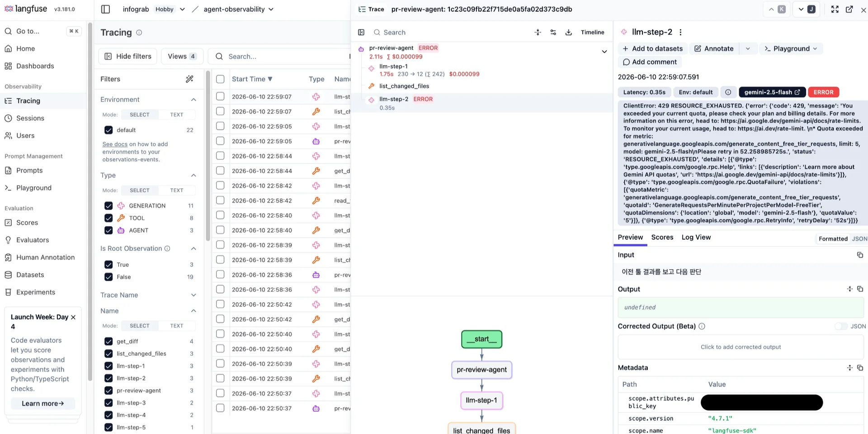Collapse the Environment filter section

point(193,99)
